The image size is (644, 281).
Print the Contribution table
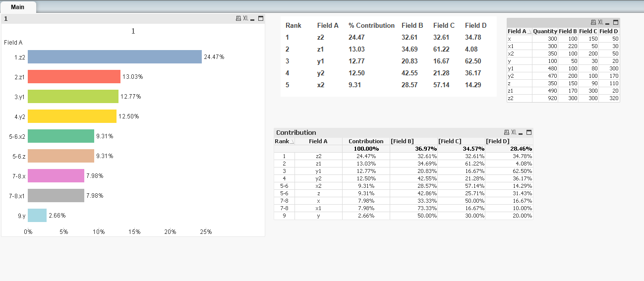pos(507,132)
